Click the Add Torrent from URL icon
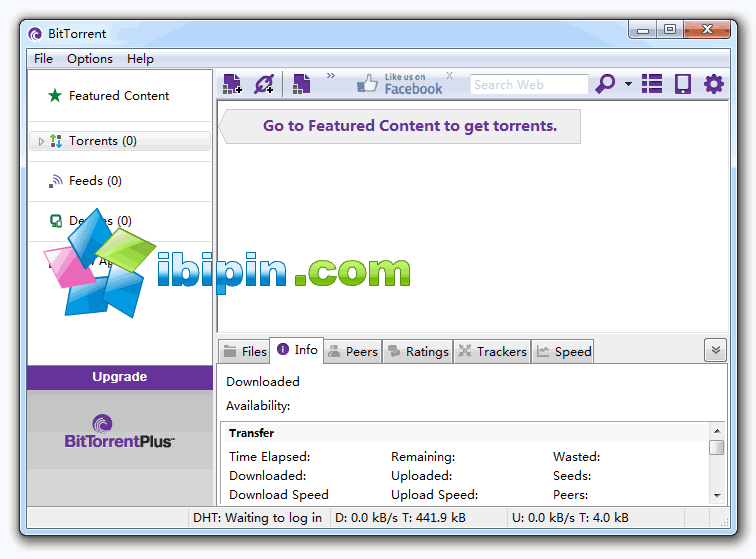Image resolution: width=756 pixels, height=559 pixels. pos(264,84)
